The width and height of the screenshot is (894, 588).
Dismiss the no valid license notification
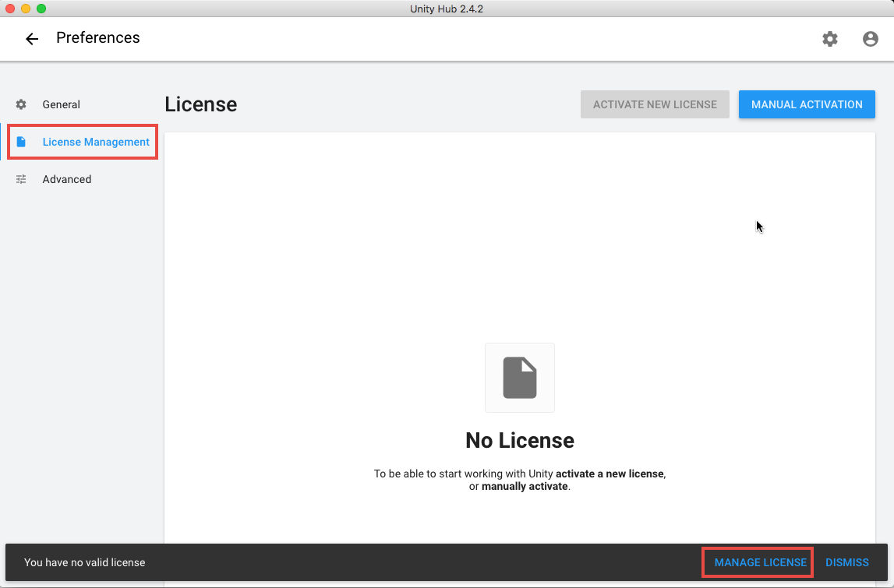point(847,562)
